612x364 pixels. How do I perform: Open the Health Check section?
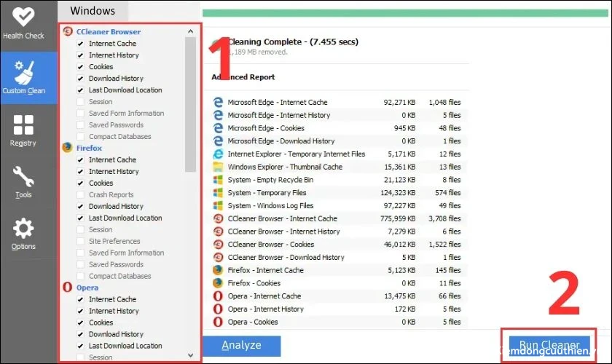coord(23,24)
